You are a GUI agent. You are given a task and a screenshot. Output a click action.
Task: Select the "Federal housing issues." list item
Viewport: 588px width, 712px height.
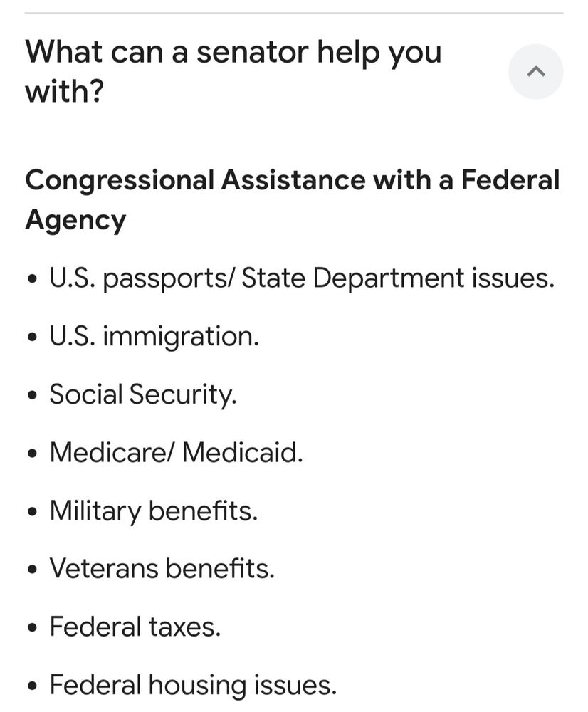point(193,685)
